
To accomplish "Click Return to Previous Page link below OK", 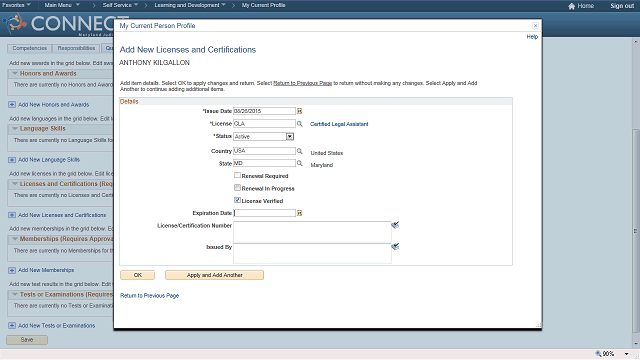I will pos(149,296).
